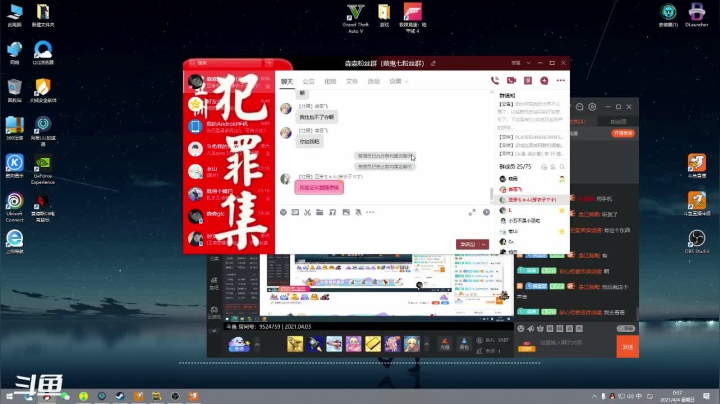Open GeForce Experience desktop shortcut
This screenshot has width=720, height=404.
[43, 169]
